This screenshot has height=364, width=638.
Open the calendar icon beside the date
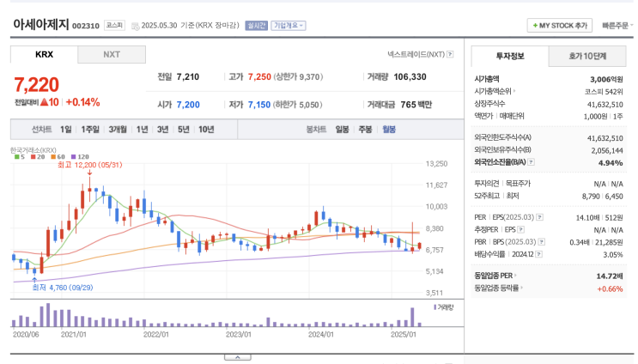(x=135, y=26)
